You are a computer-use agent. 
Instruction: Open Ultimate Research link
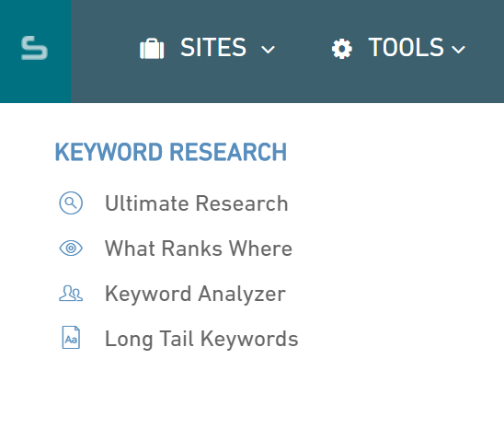[197, 203]
